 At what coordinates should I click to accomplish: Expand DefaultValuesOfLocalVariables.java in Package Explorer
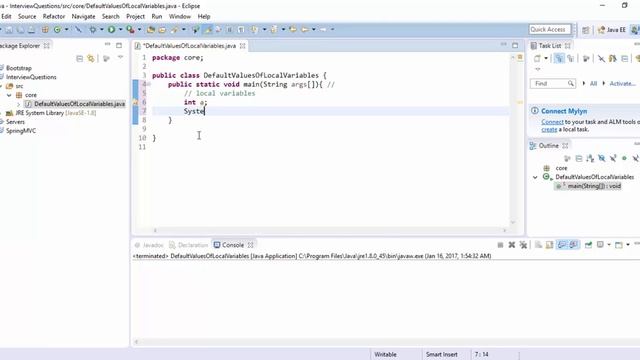tap(18, 104)
